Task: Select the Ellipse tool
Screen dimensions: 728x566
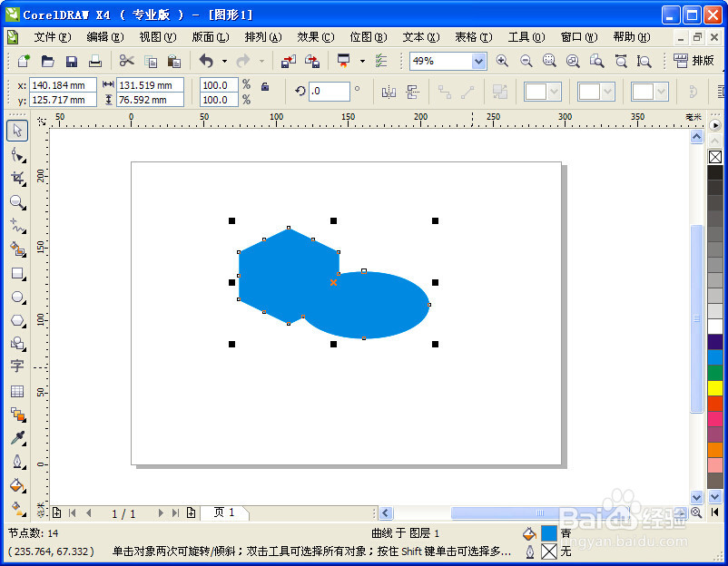Action: click(x=17, y=297)
